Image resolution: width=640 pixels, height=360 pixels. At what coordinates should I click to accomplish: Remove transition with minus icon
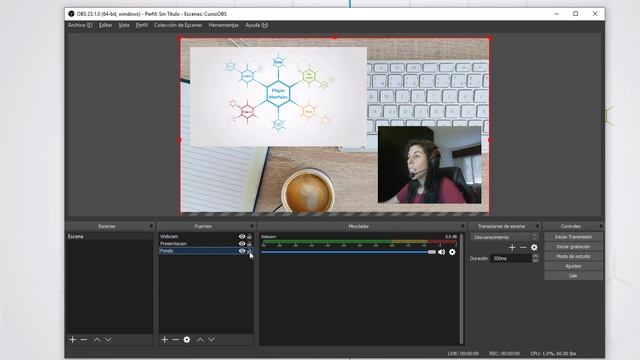point(523,247)
